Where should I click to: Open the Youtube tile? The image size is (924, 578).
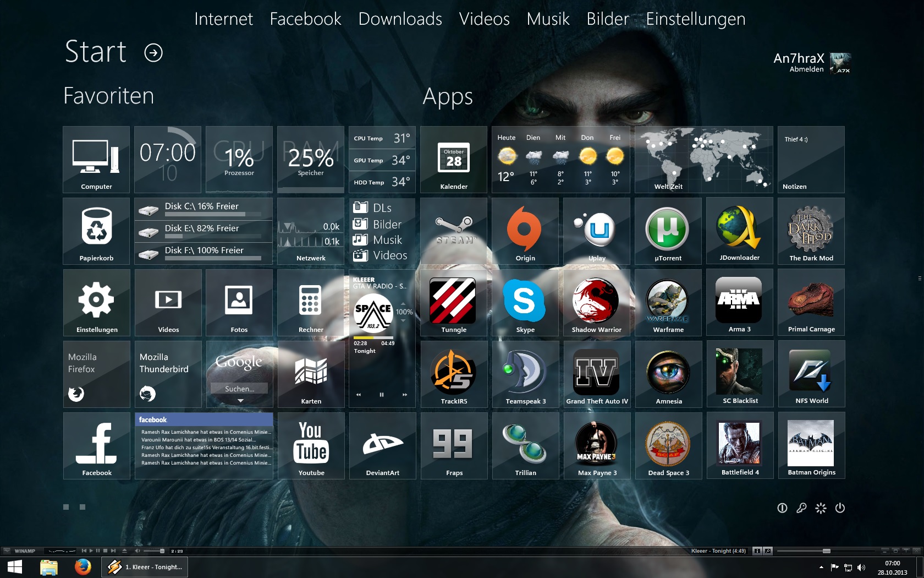(311, 446)
